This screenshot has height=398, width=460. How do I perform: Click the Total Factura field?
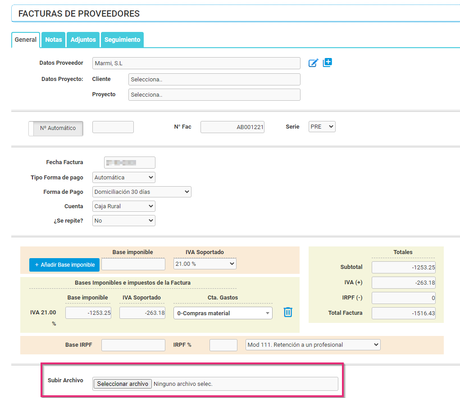coord(404,313)
